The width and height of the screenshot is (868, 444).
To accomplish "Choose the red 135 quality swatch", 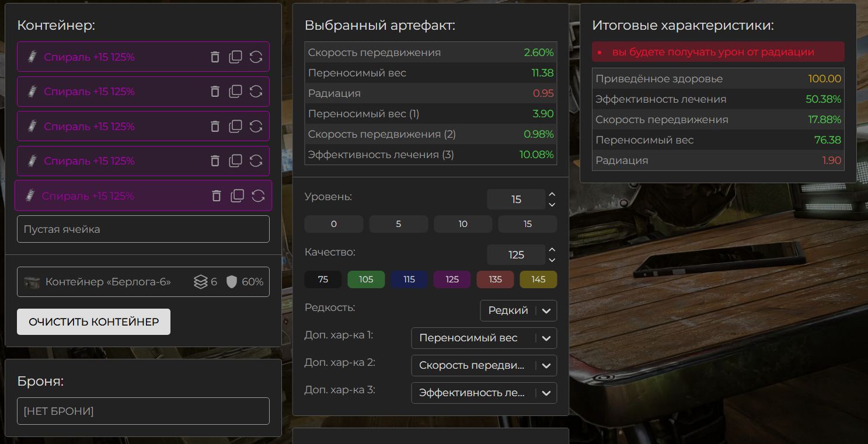I will [x=496, y=279].
